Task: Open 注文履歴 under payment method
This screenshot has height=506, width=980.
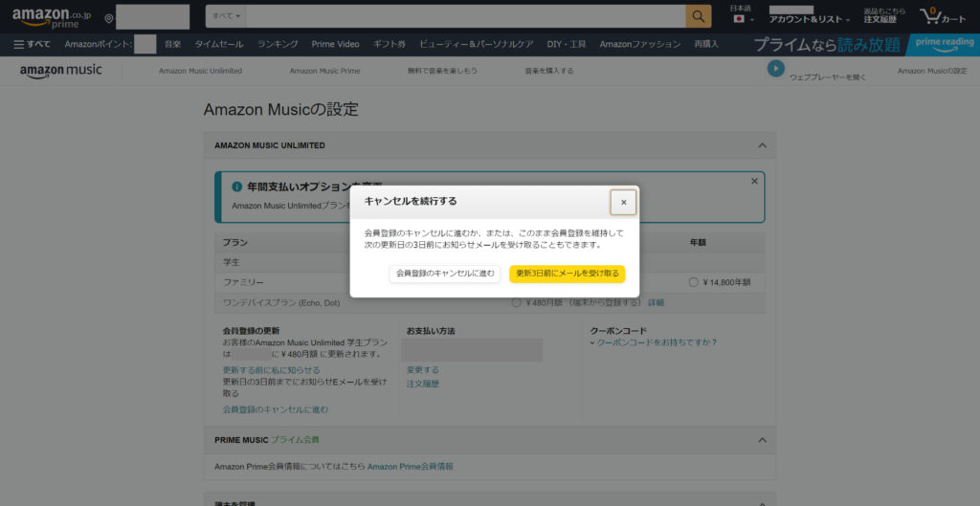Action: tap(422, 384)
